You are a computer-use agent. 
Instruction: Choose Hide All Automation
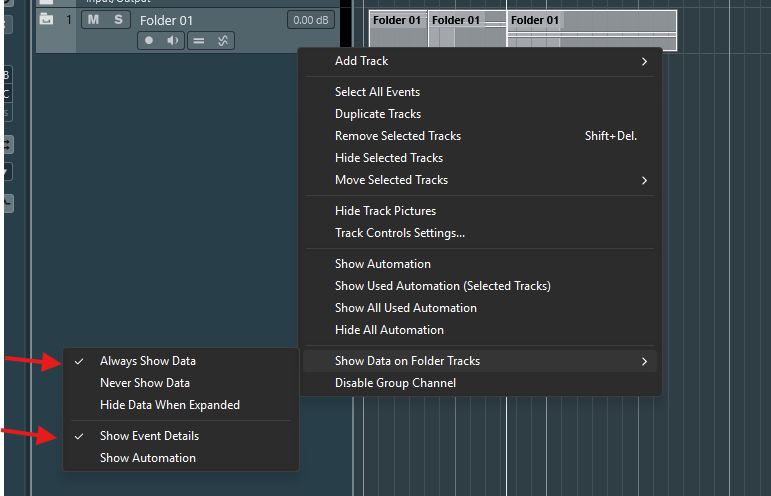[x=480, y=330]
